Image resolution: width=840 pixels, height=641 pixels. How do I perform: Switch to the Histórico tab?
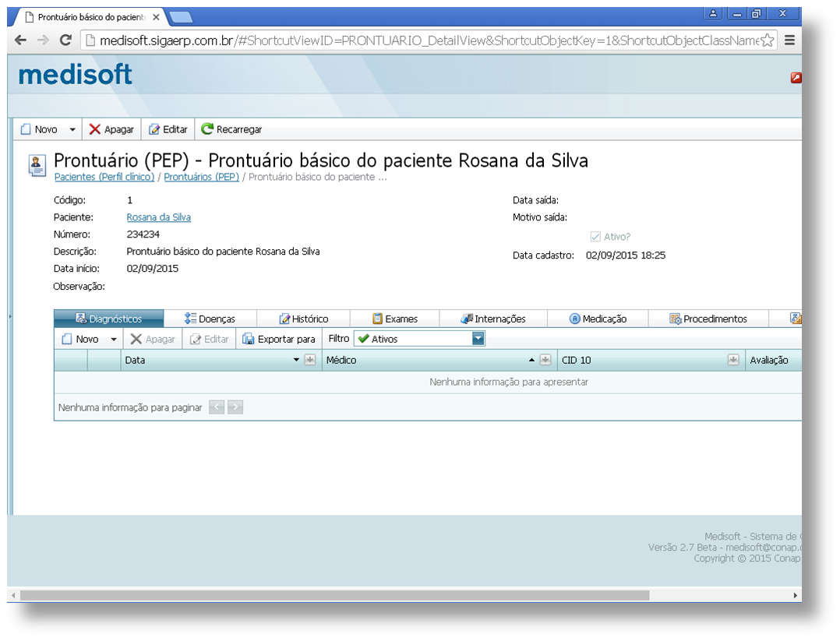point(304,319)
